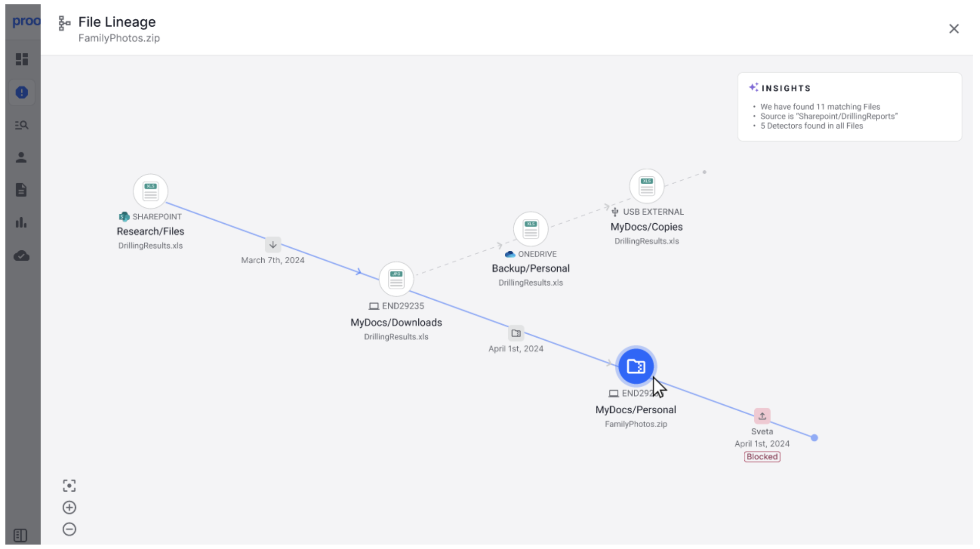This screenshot has height=549, width=980.
Task: Click the Blocked upload status badge
Action: point(762,457)
